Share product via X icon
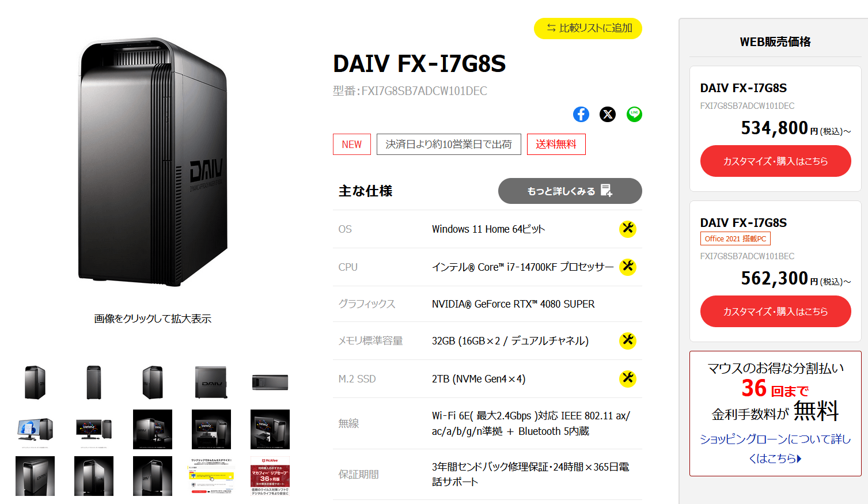 (608, 114)
